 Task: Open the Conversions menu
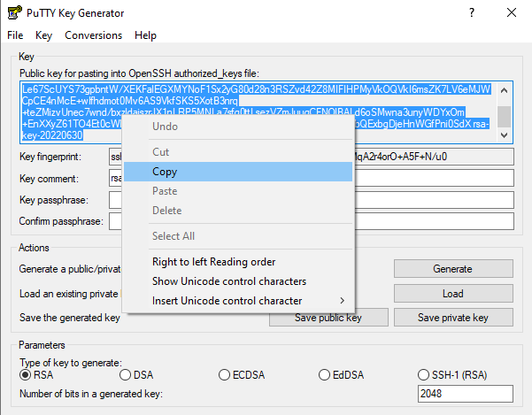(93, 35)
